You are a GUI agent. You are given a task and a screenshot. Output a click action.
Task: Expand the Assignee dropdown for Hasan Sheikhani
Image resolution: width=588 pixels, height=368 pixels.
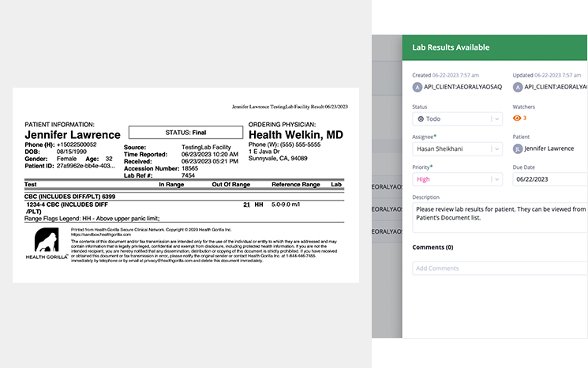coord(457,149)
